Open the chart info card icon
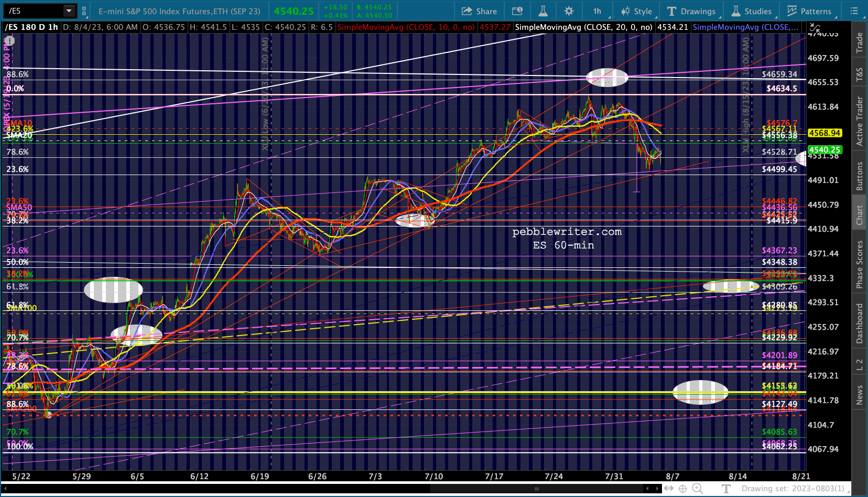 pos(517,11)
